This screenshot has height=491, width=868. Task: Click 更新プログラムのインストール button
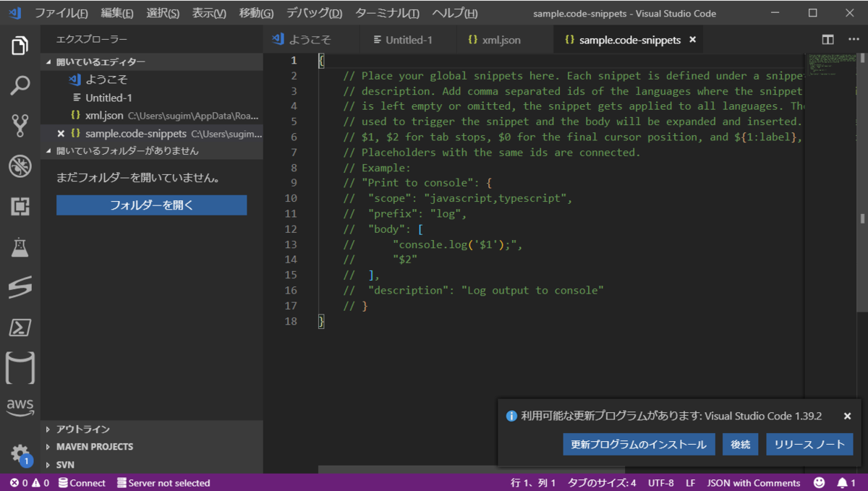coord(639,445)
